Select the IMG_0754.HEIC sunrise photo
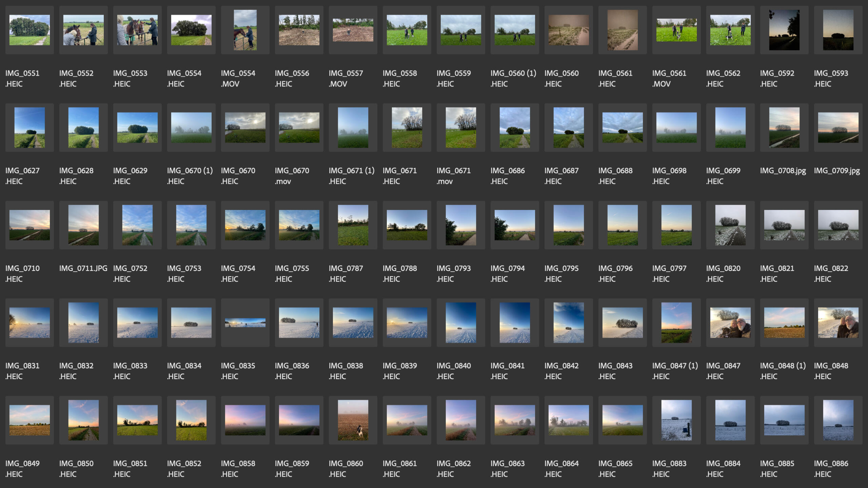The width and height of the screenshot is (868, 488). pyautogui.click(x=245, y=225)
